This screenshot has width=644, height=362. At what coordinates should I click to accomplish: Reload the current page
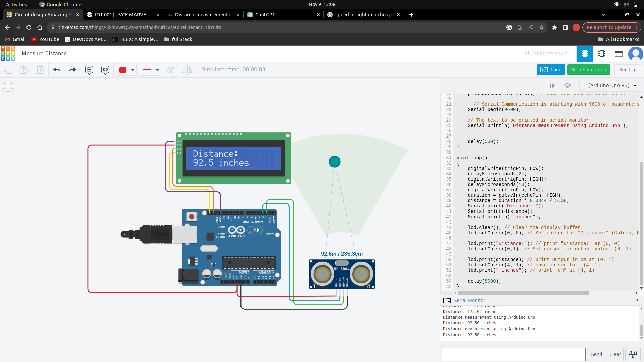tap(29, 27)
